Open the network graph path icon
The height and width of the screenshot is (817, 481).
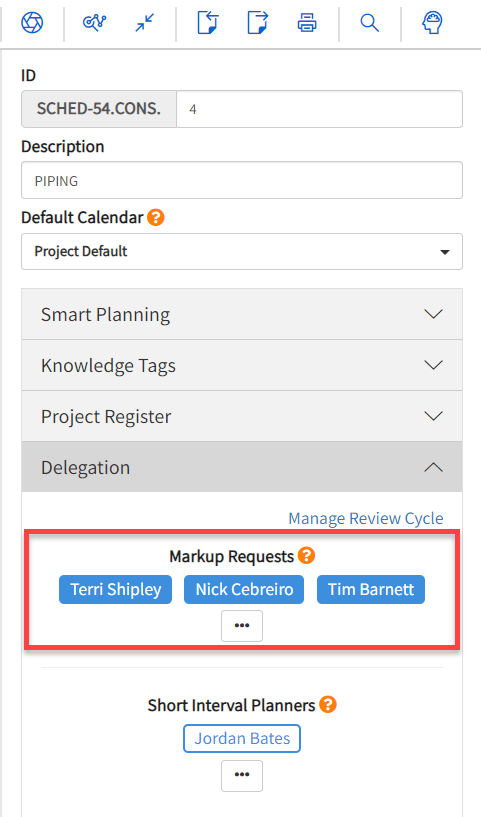(x=94, y=22)
